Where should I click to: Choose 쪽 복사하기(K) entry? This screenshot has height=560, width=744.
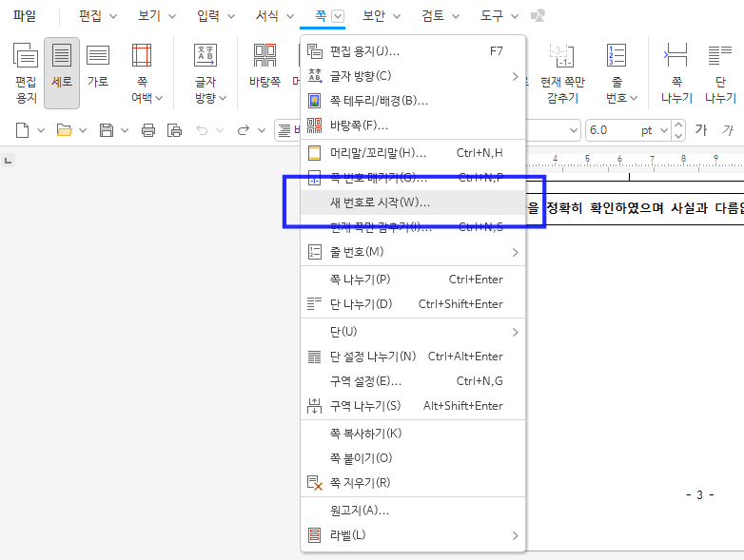click(x=413, y=433)
